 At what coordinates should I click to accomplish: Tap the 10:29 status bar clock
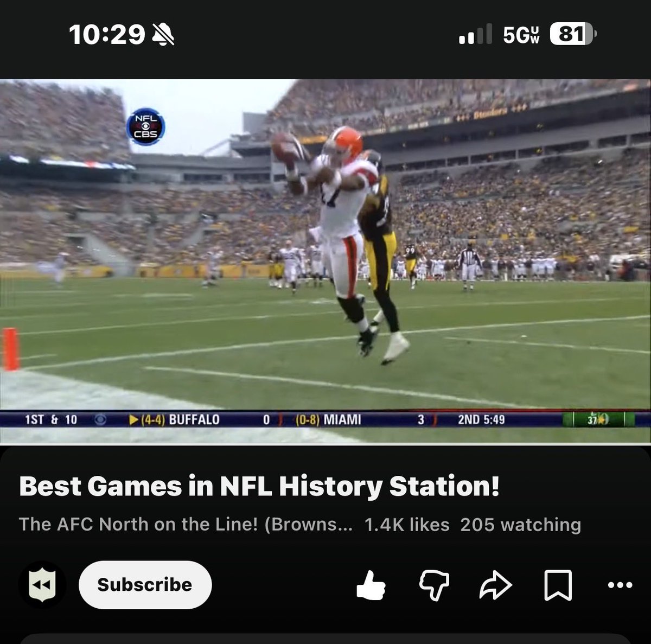coord(107,35)
